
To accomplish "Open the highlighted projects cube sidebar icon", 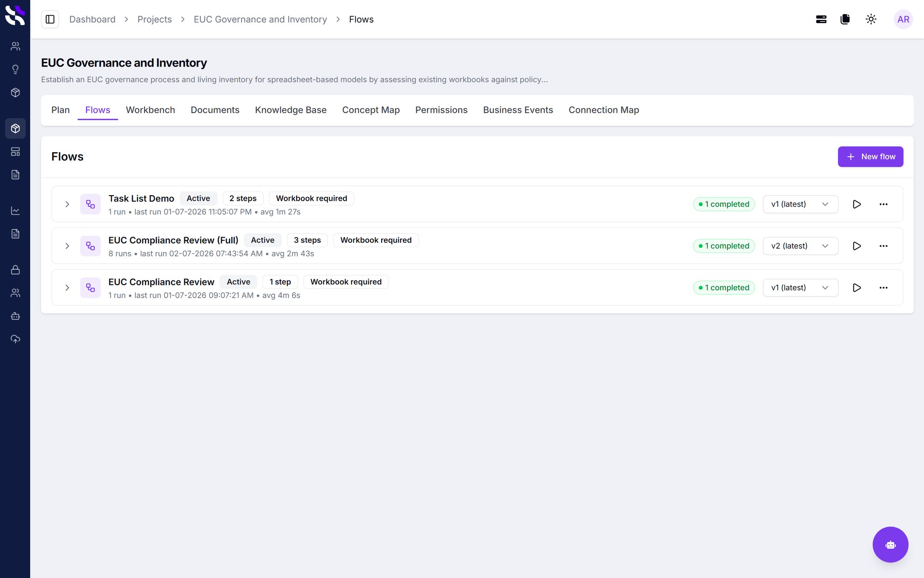I will tap(15, 128).
